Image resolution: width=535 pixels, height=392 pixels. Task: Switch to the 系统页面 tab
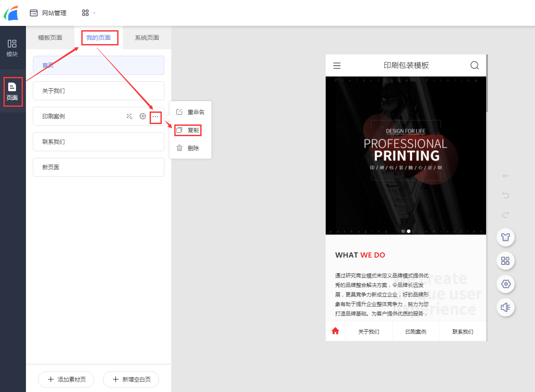(147, 38)
